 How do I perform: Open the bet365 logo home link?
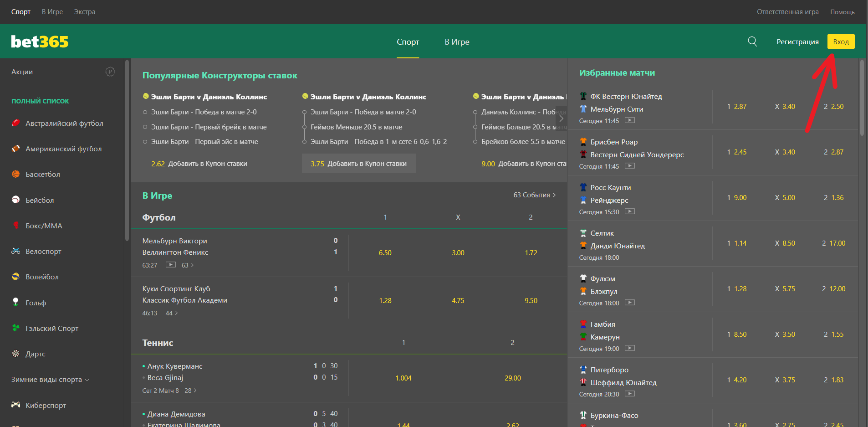point(40,42)
